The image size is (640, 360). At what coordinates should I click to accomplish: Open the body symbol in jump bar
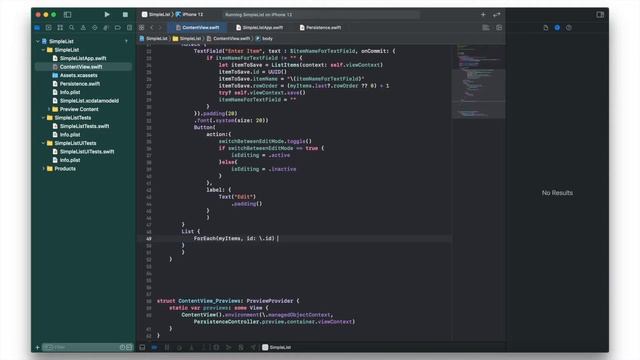tap(264, 38)
